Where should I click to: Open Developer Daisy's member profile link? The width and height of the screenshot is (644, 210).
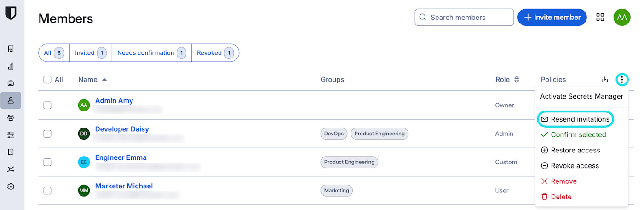[x=122, y=129]
